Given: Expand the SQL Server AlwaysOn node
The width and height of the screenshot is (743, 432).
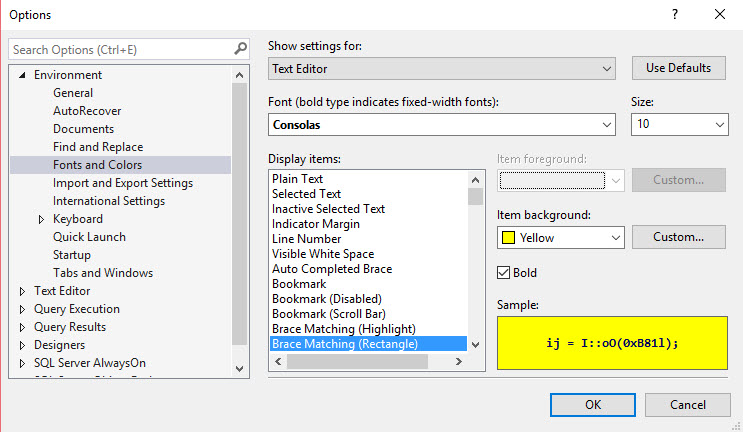Looking at the screenshot, I should click(22, 363).
